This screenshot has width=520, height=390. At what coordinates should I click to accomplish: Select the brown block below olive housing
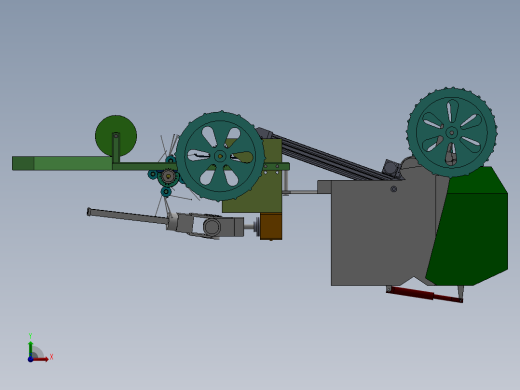click(x=271, y=227)
